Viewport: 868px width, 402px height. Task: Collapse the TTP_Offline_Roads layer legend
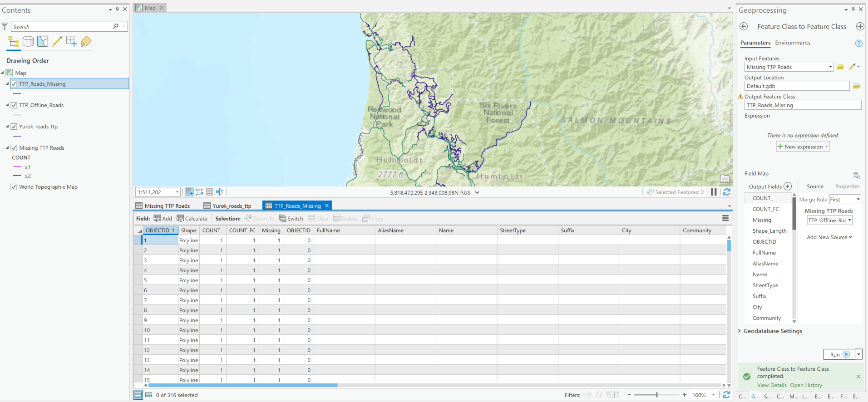pyautogui.click(x=7, y=105)
